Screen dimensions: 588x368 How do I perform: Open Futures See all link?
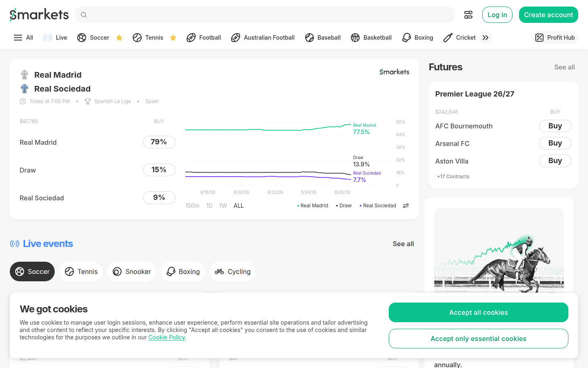pyautogui.click(x=564, y=67)
